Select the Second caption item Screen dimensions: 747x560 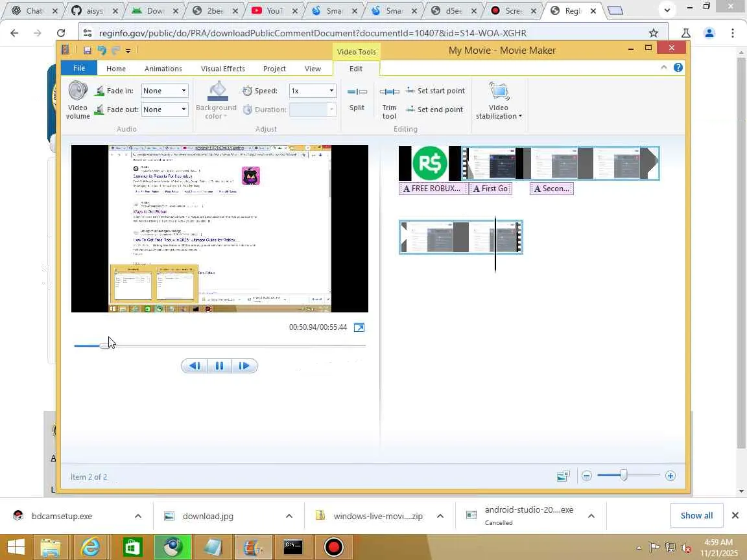(x=552, y=189)
